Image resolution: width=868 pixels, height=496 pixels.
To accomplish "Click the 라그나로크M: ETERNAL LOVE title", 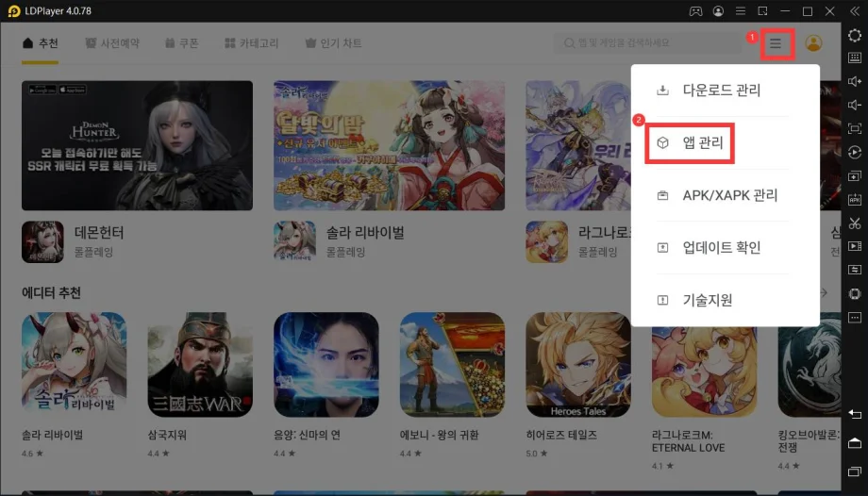I will pos(689,441).
